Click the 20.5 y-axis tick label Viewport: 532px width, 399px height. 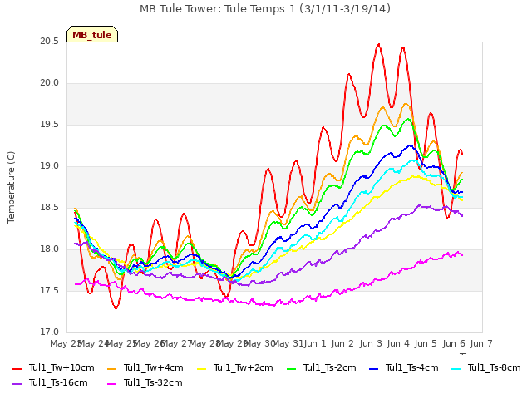coord(50,42)
